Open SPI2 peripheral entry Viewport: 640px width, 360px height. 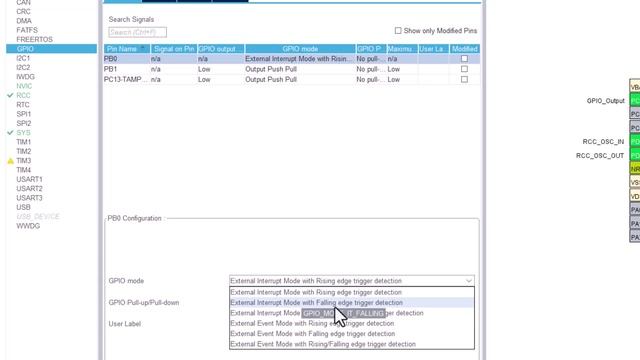[x=24, y=123]
